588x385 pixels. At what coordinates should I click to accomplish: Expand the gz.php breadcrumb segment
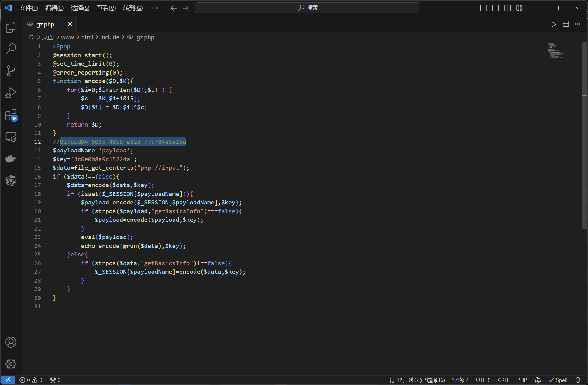point(141,37)
